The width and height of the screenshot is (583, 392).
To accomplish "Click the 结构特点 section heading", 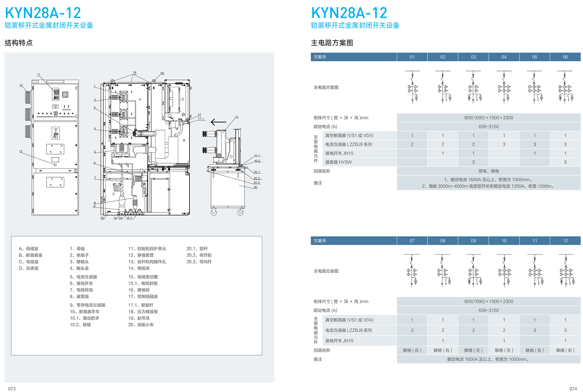I will tap(19, 43).
